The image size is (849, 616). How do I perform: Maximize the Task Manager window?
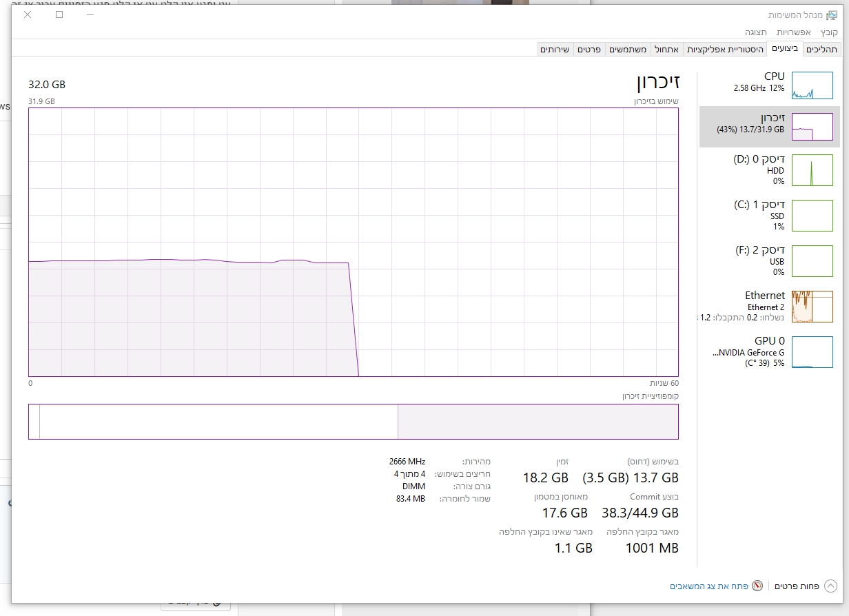(x=59, y=14)
